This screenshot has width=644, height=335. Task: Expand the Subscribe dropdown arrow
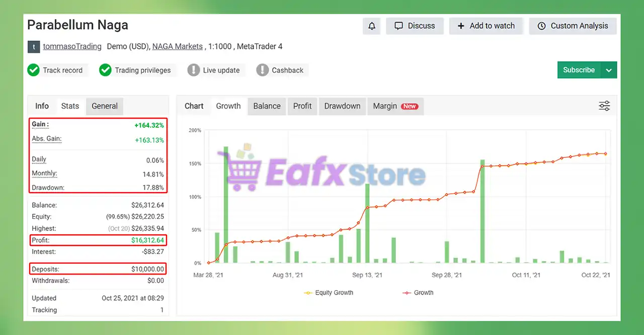tap(609, 70)
